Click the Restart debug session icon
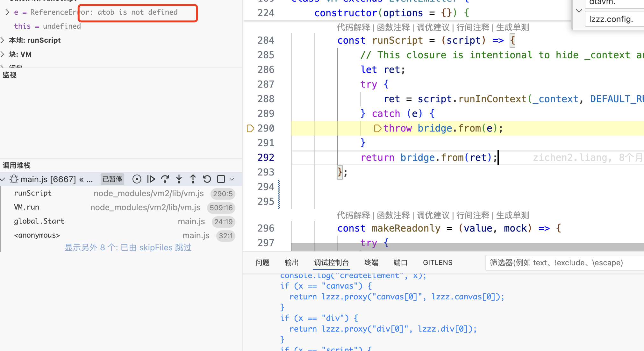Screen dimensions: 644x351 coord(207,179)
